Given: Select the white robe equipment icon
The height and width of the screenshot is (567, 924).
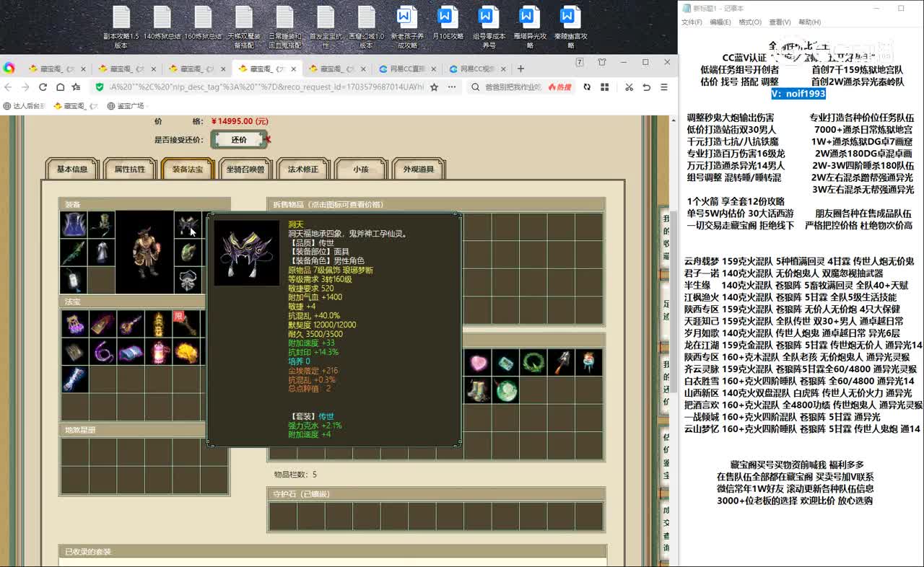Looking at the screenshot, I should [101, 252].
